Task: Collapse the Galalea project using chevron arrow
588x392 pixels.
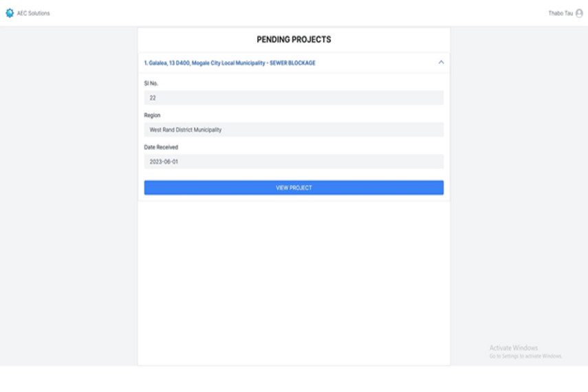Action: [x=441, y=63]
